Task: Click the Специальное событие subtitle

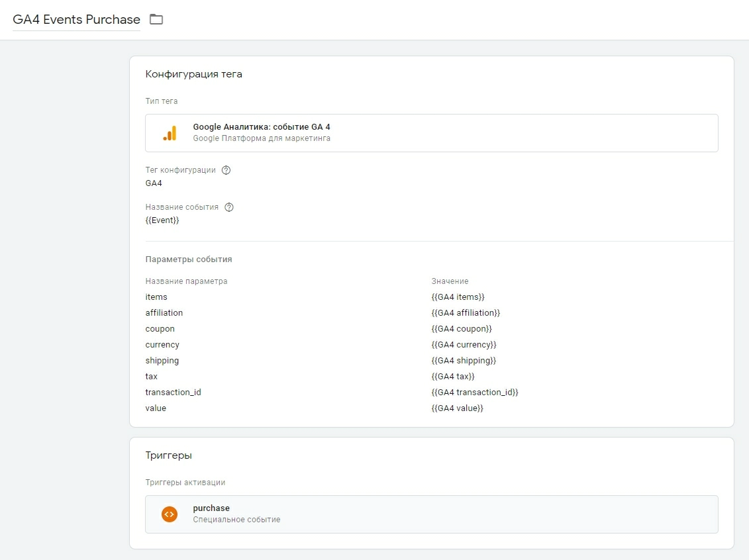Action: pyautogui.click(x=236, y=520)
